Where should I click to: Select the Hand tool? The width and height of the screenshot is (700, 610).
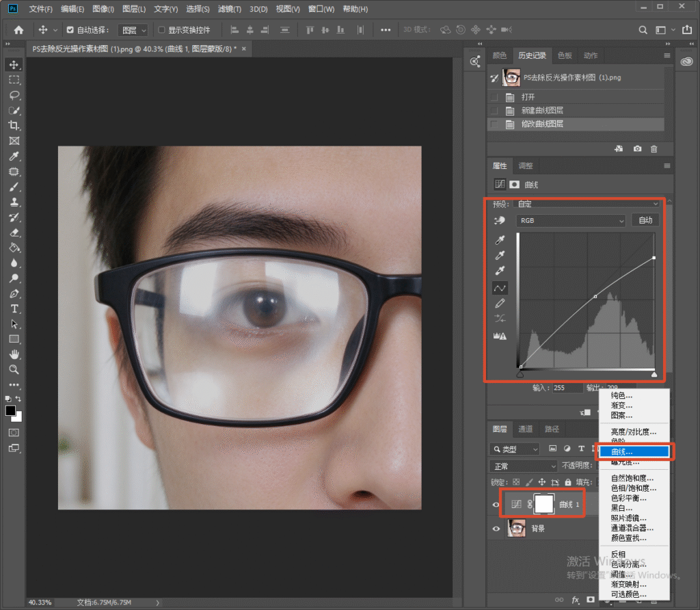[14, 354]
